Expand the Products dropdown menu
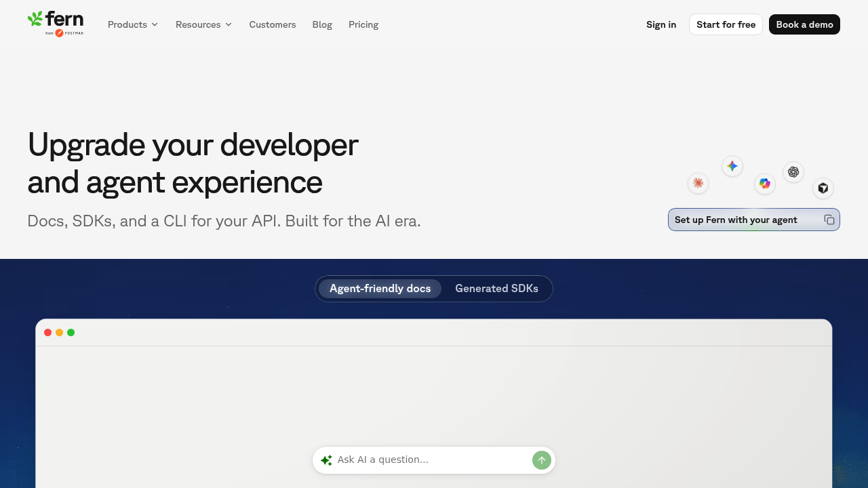Viewport: 868px width, 488px height. (x=133, y=24)
